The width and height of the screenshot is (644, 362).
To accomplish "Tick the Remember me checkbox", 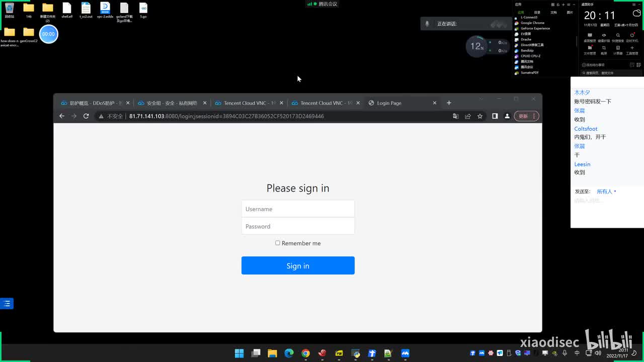I will (x=277, y=243).
